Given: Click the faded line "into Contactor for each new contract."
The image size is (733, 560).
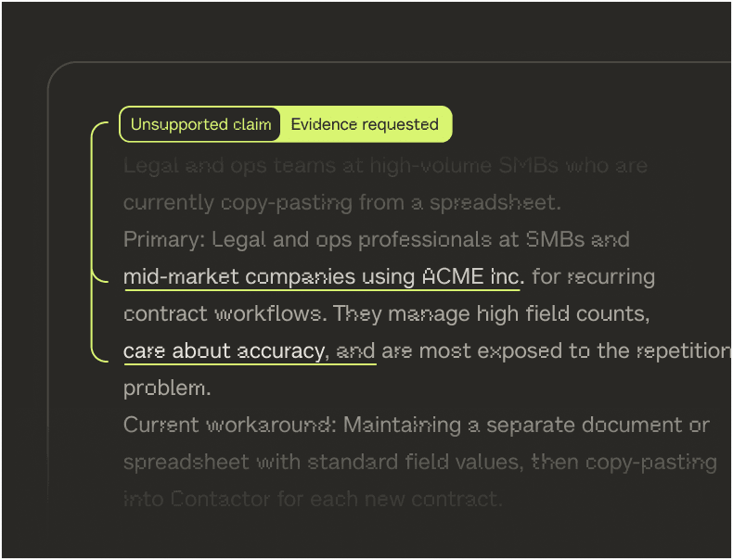Looking at the screenshot, I should (x=313, y=499).
